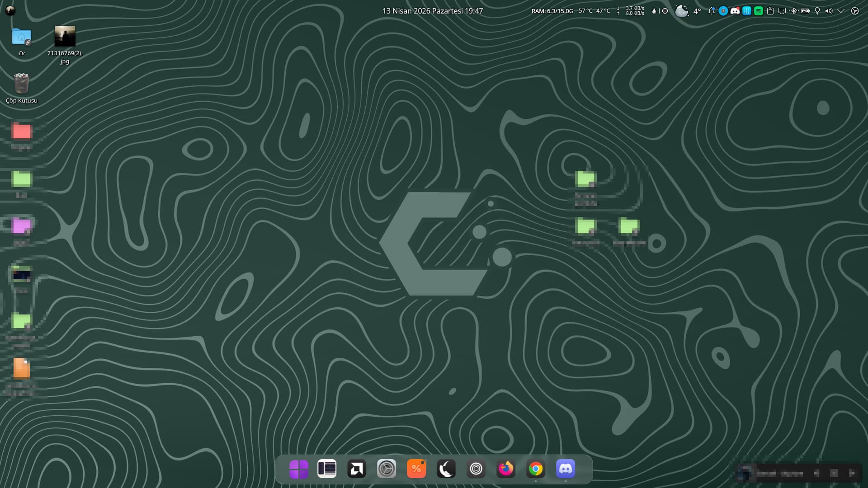Viewport: 868px width, 488px height.
Task: Open the purple grid launcher icon
Action: (x=298, y=469)
